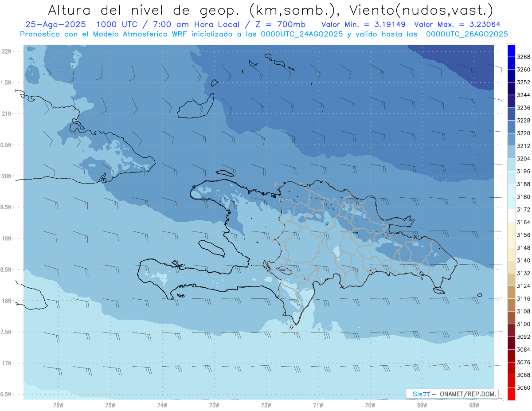Click the '22N' latitude label
532x411 pixels.
point(7,51)
